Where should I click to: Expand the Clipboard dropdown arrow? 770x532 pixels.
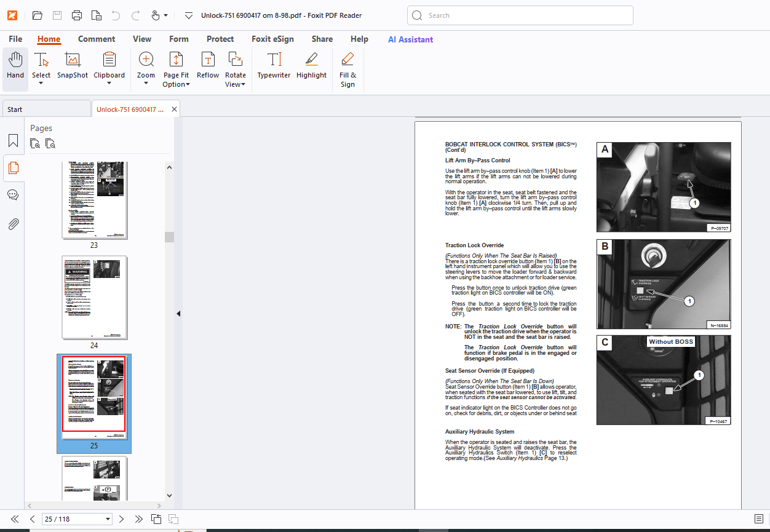[x=109, y=84]
